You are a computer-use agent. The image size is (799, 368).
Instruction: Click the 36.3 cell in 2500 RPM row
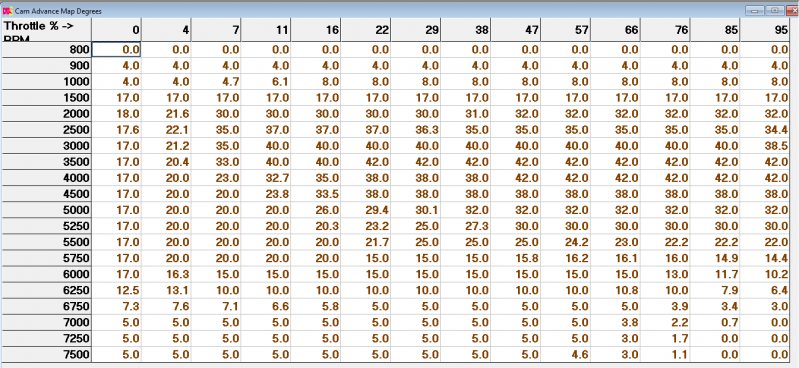(x=416, y=130)
